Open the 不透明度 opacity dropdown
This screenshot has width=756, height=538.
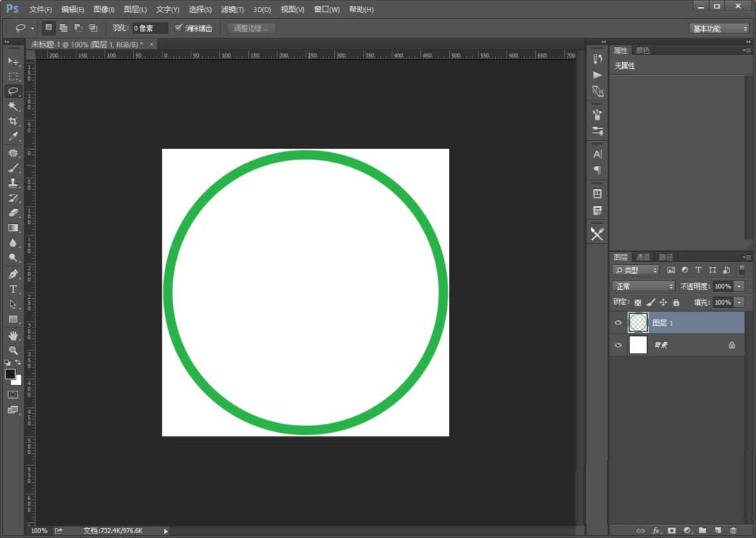(x=738, y=287)
